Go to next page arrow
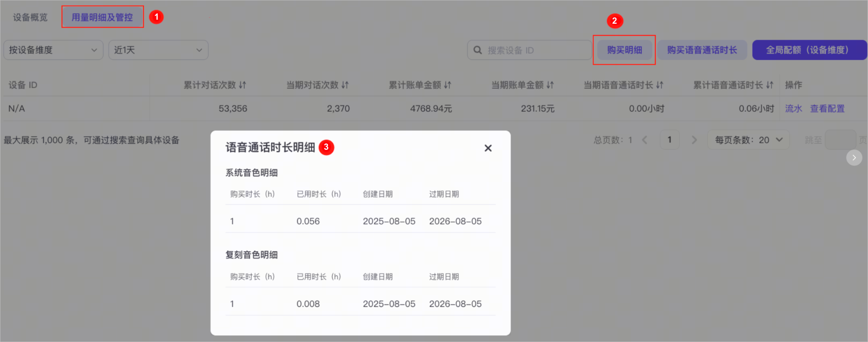Viewport: 868px width, 342px height. pos(694,140)
